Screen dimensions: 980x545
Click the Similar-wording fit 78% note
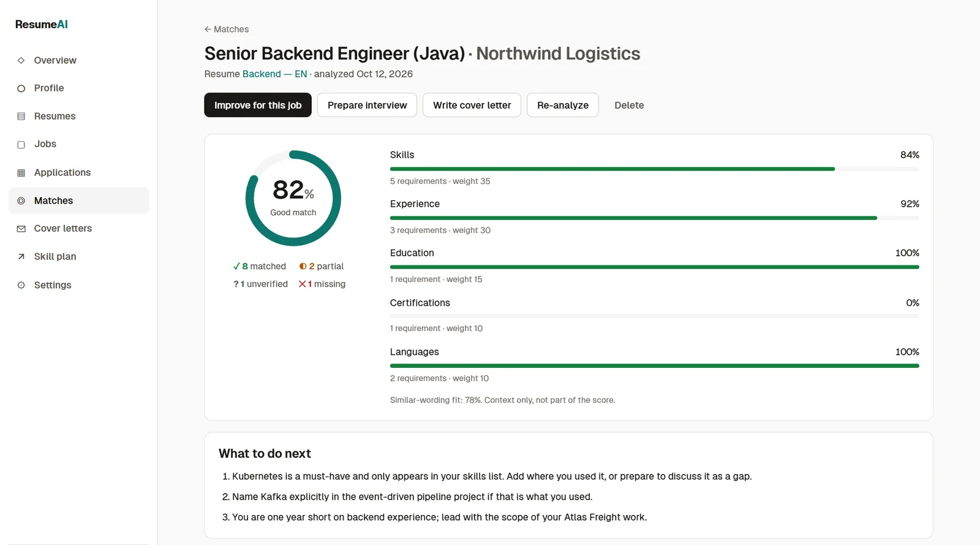click(502, 400)
